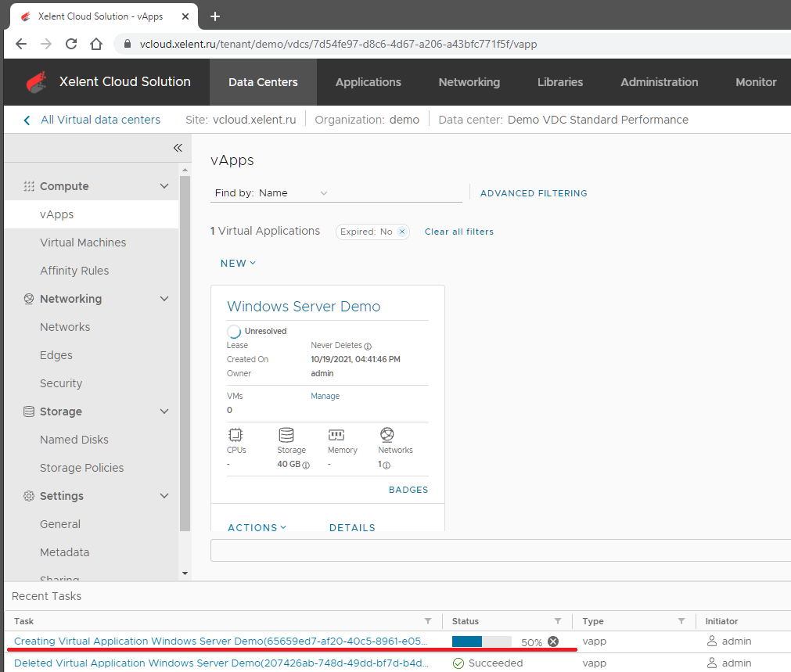Click the info icon beside 40 GB storage
Image resolution: width=791 pixels, height=672 pixels.
[x=306, y=465]
